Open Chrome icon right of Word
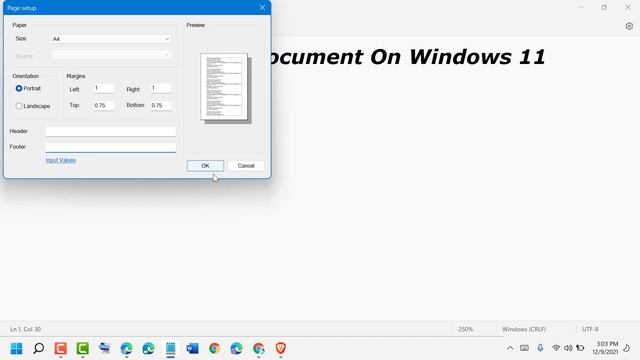This screenshot has width=640, height=360. (214, 348)
